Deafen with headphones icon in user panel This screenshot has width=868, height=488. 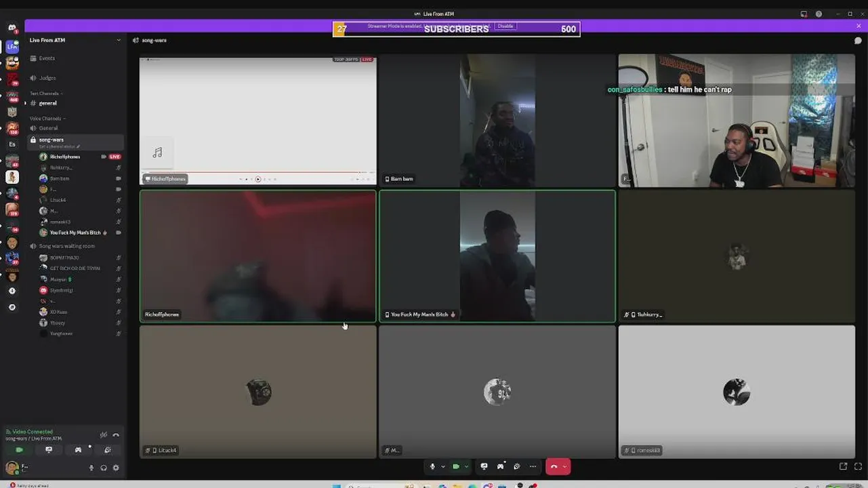click(104, 468)
